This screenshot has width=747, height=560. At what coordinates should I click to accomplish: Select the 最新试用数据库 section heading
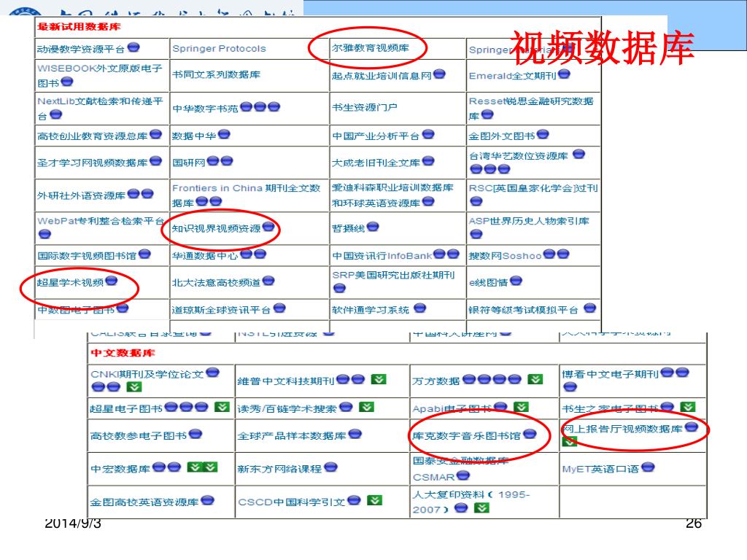[x=79, y=27]
